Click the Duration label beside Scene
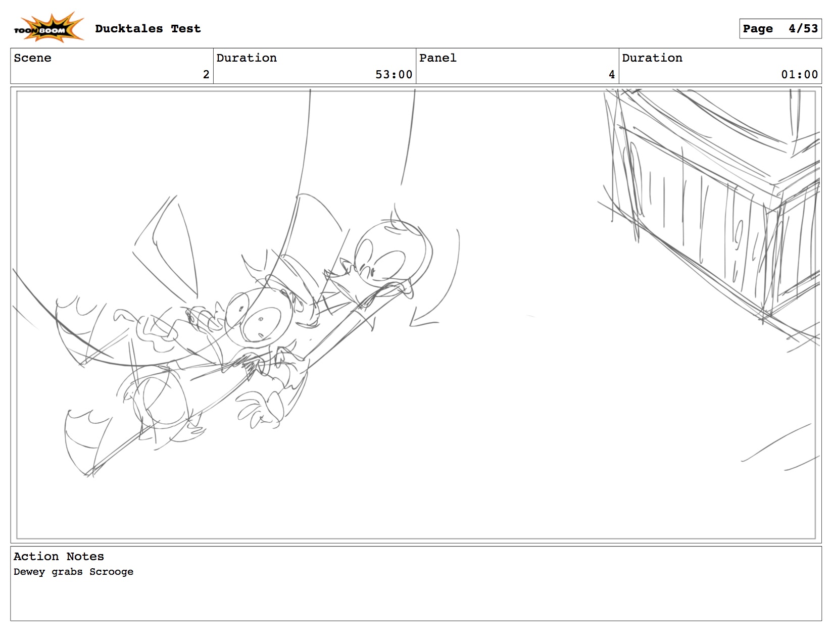The image size is (832, 644). point(247,58)
